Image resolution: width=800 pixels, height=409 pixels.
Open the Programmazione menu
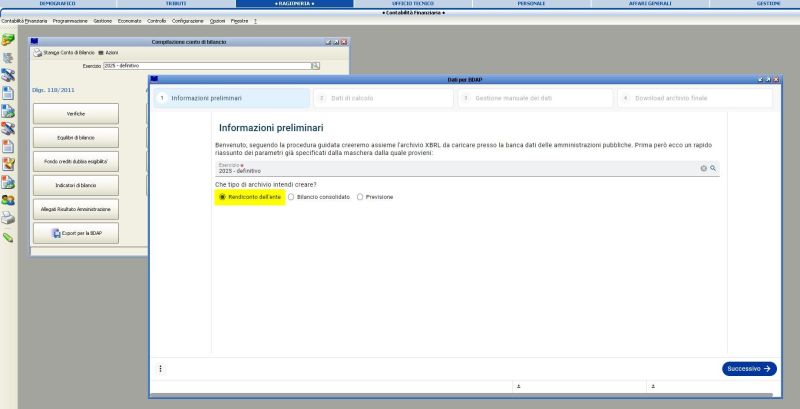tap(70, 21)
